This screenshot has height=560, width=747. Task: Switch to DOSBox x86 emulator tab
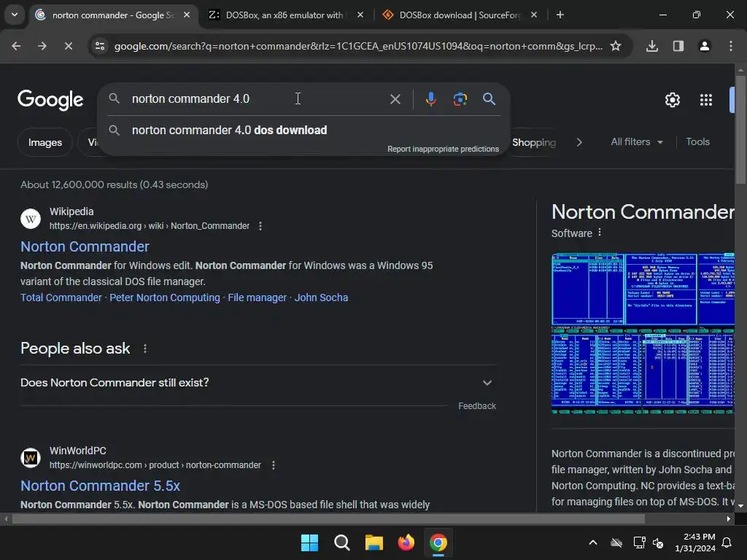(284, 15)
